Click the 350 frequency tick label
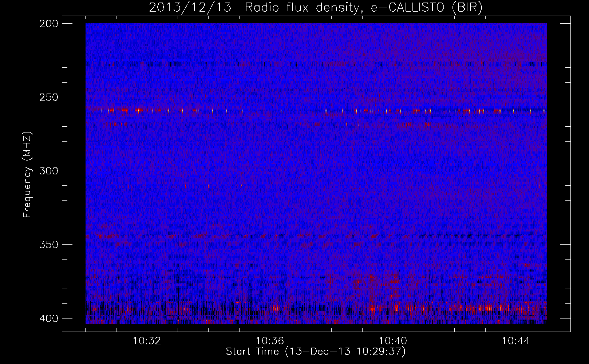The height and width of the screenshot is (364, 589). 48,244
